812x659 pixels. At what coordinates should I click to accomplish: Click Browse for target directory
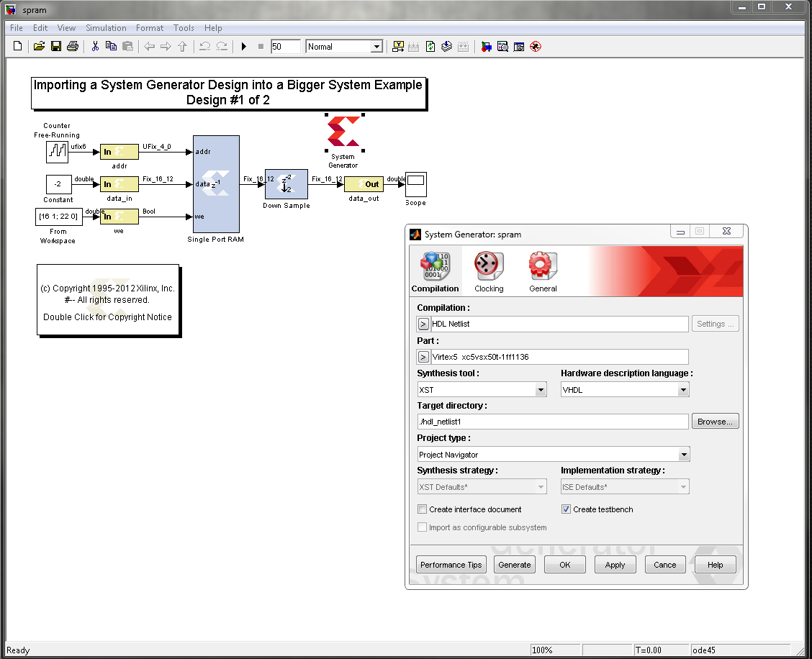click(x=715, y=422)
